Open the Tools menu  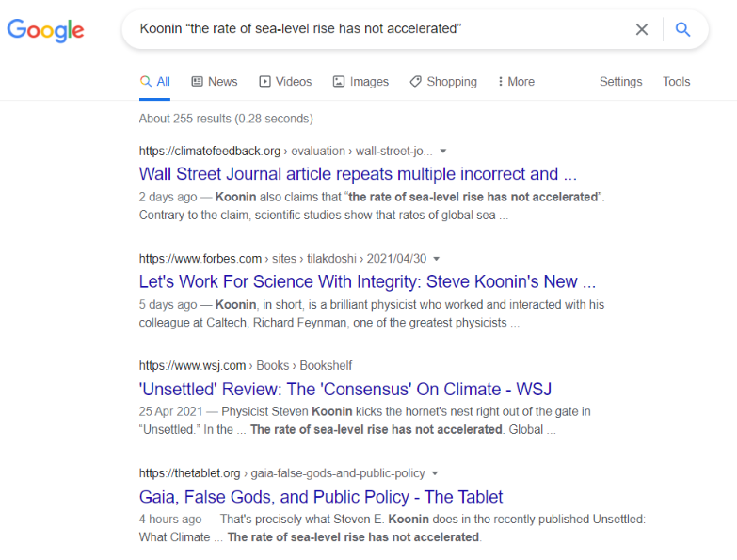point(677,82)
